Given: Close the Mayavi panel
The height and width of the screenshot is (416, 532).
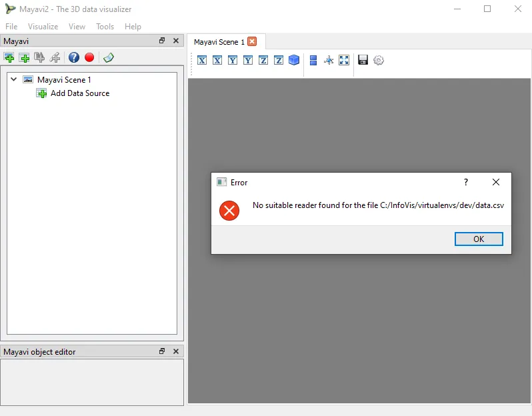Looking at the screenshot, I should click(x=176, y=41).
